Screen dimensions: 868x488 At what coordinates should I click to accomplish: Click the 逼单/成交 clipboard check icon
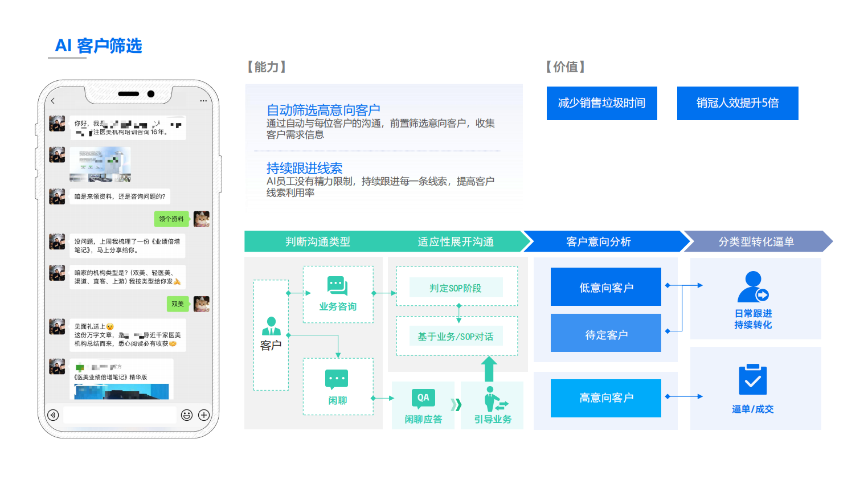(752, 380)
